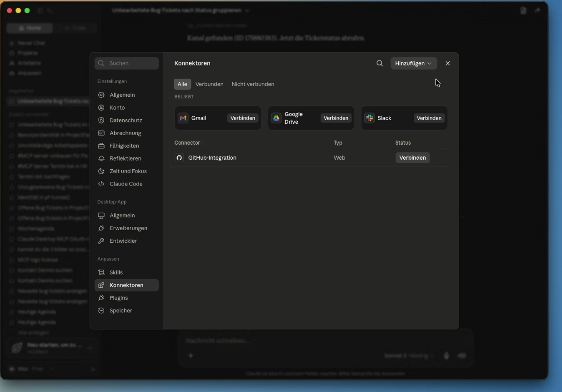Click the Home tab in background sidebar

point(30,28)
